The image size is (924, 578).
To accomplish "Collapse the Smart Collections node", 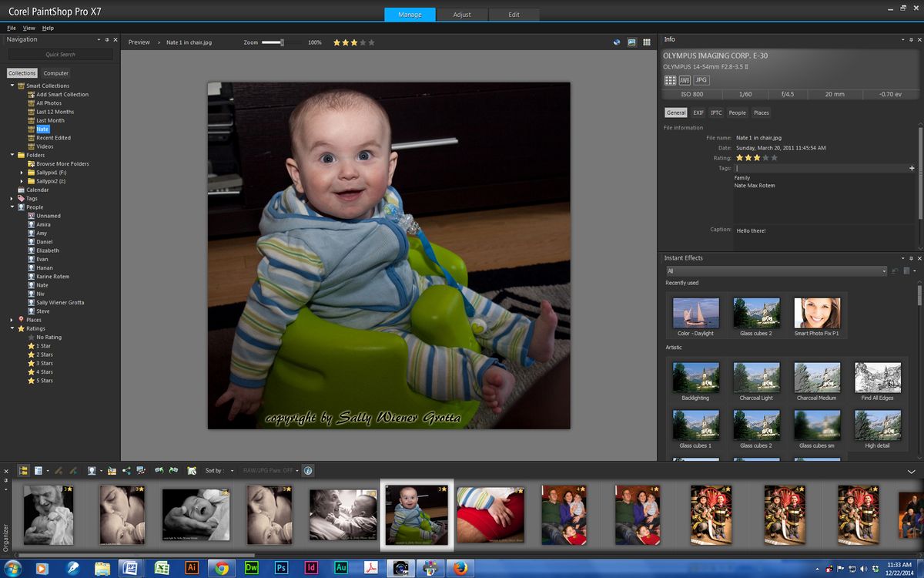I will [12, 86].
